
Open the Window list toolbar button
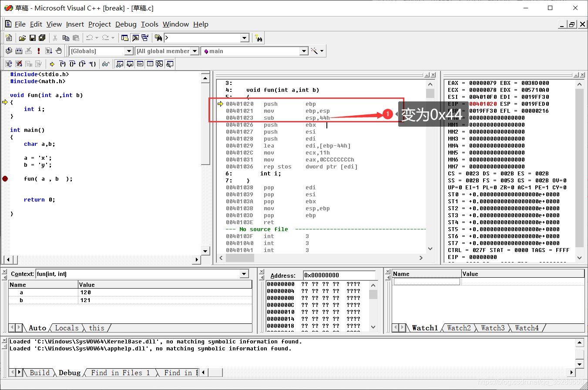(145, 38)
